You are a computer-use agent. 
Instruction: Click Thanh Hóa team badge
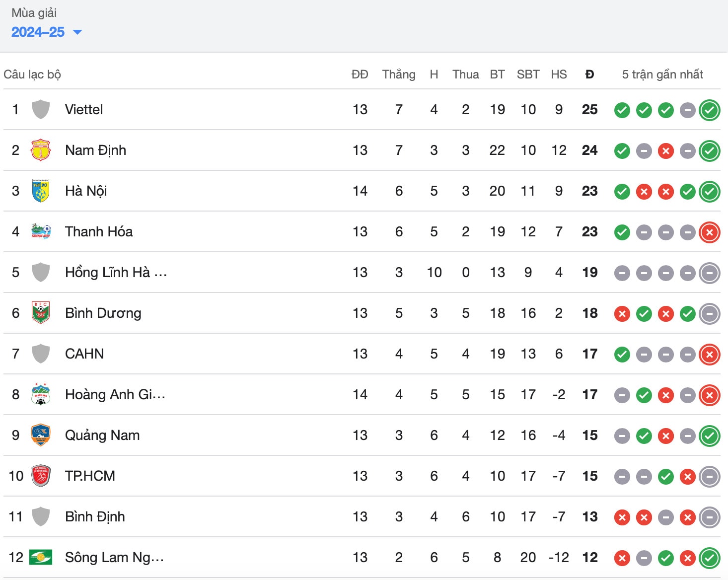(40, 231)
